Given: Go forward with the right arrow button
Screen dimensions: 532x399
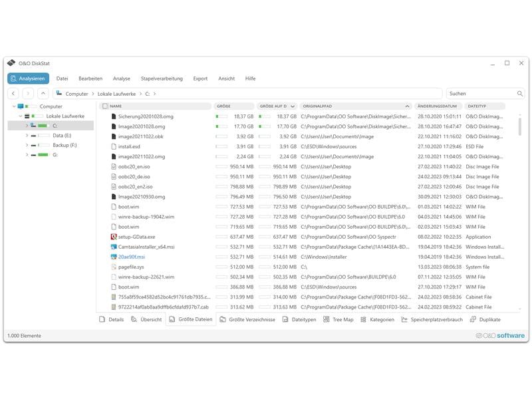Looking at the screenshot, I should coord(28,93).
